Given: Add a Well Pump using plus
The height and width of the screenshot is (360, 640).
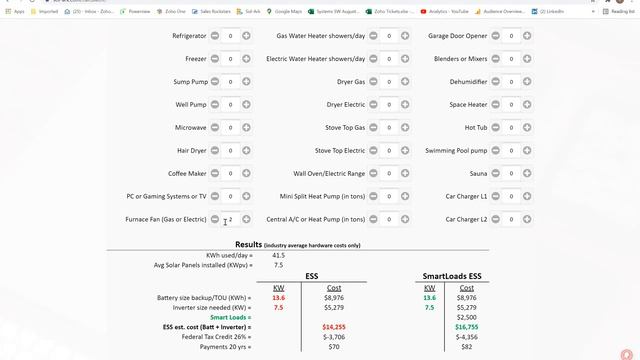Looking at the screenshot, I should click(246, 104).
